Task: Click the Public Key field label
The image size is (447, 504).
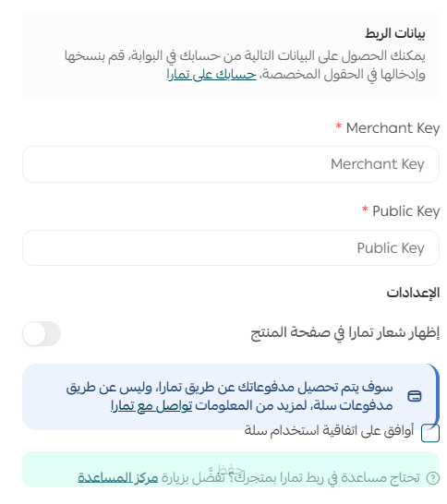Action: (405, 211)
